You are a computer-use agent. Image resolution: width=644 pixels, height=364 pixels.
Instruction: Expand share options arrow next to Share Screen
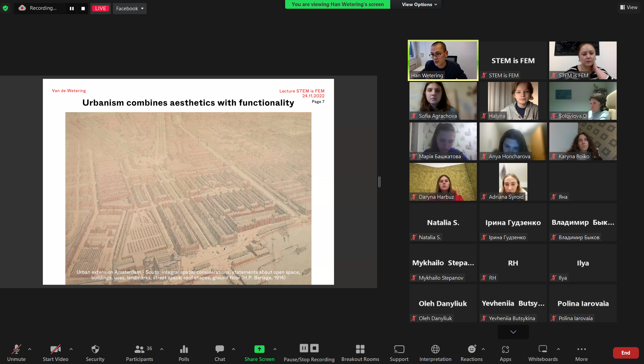(275, 349)
